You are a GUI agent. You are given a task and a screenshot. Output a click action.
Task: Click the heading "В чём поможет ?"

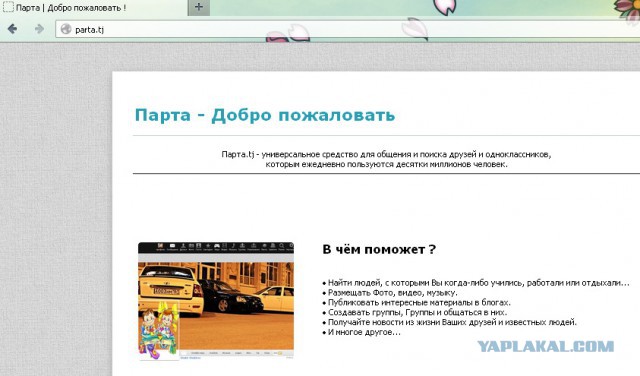[379, 249]
